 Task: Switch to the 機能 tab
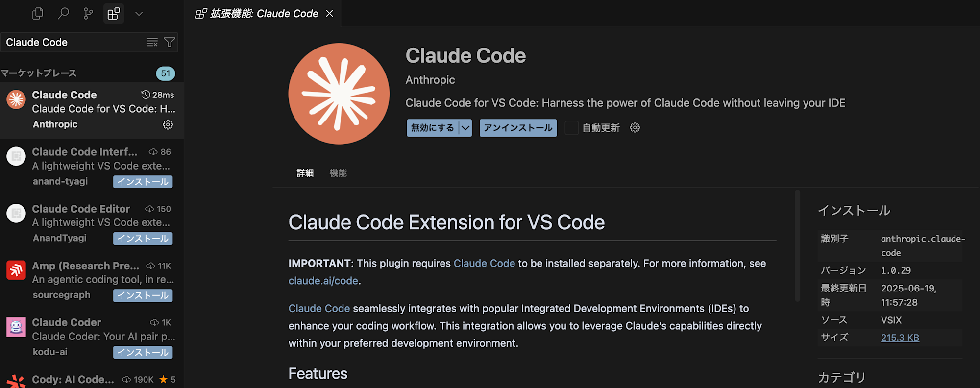(x=338, y=173)
